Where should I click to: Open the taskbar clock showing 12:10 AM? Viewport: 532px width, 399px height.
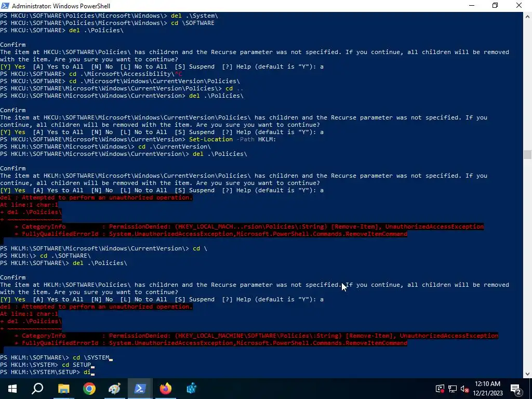tap(487, 384)
